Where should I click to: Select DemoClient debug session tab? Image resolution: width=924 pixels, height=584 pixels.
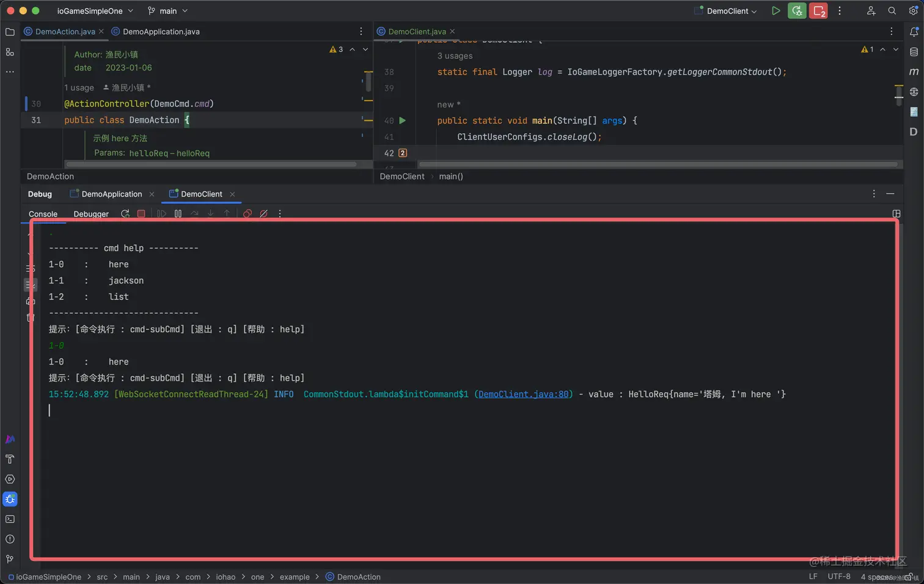tap(202, 194)
